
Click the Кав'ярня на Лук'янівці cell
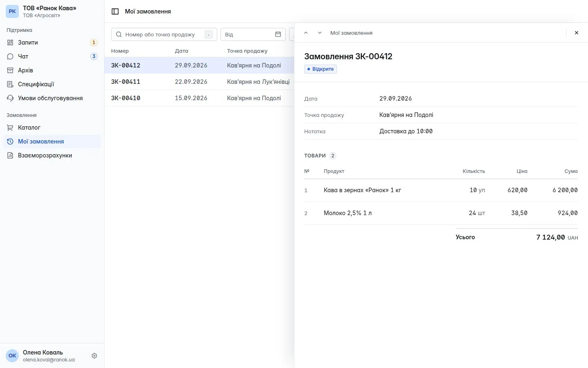pos(258,82)
